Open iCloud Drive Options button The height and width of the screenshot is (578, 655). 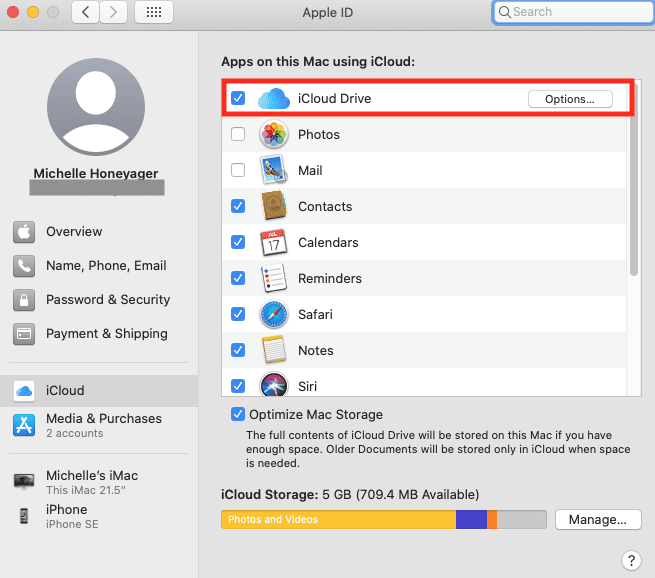pos(570,99)
